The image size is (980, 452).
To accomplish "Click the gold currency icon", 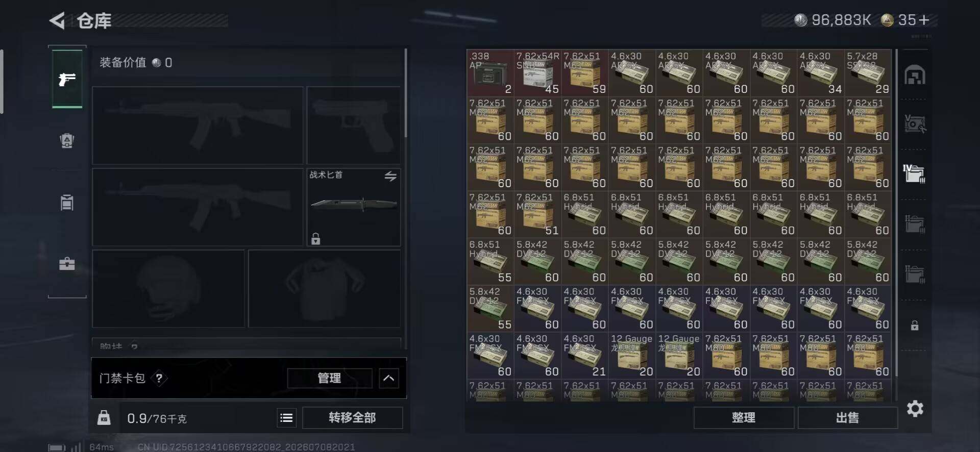I will coord(887,20).
